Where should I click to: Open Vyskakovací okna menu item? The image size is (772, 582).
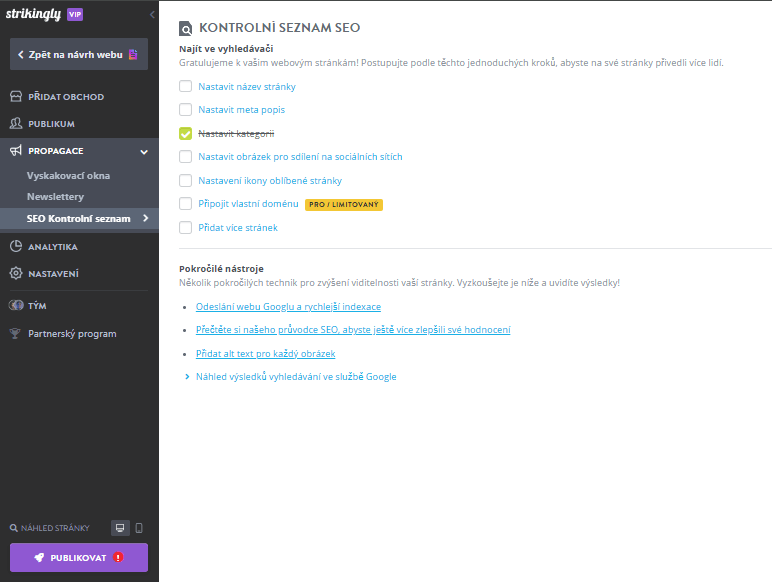(x=68, y=176)
